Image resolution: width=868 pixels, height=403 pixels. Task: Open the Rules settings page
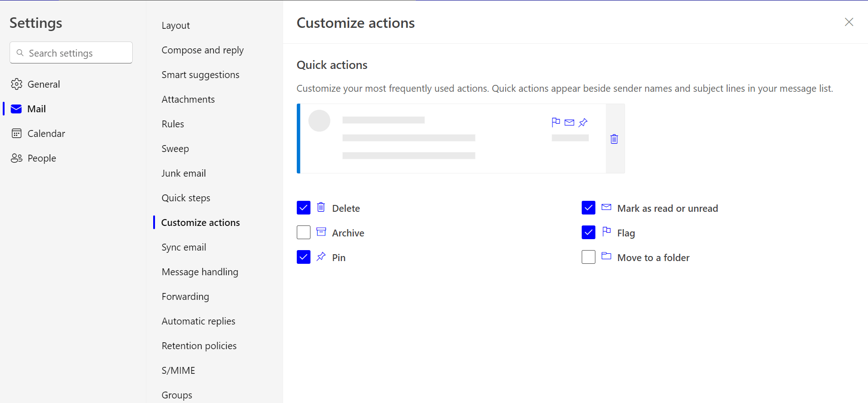173,124
